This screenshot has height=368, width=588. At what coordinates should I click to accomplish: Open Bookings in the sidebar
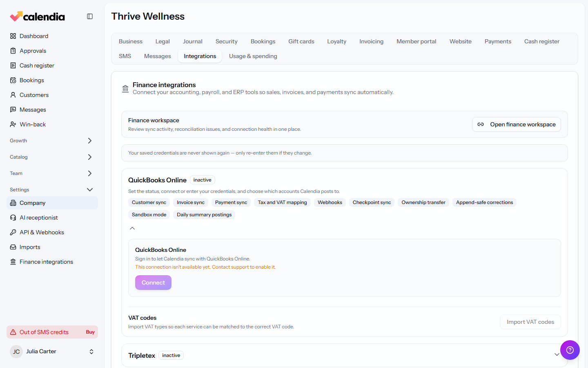pos(52,80)
